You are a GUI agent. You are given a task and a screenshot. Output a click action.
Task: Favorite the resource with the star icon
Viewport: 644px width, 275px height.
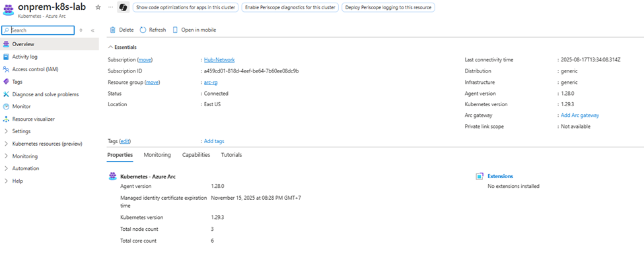tap(98, 7)
